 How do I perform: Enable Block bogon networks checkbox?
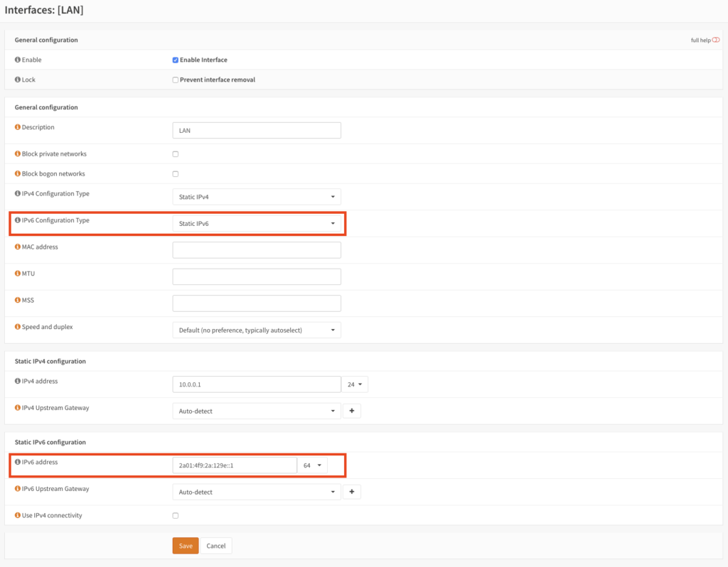pos(176,174)
